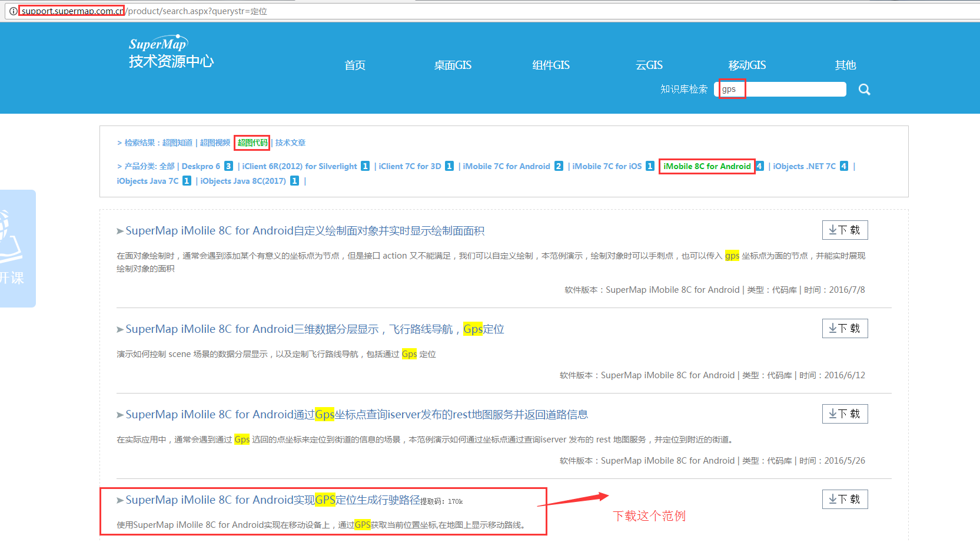980x542 pixels.
Task: Click the 提取码: 170k text
Action: click(x=441, y=502)
